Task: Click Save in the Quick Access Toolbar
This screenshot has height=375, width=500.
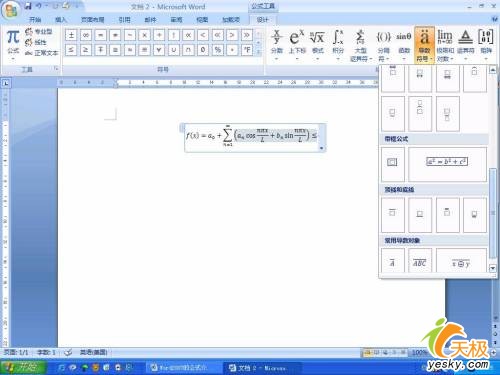Action: 28,6
